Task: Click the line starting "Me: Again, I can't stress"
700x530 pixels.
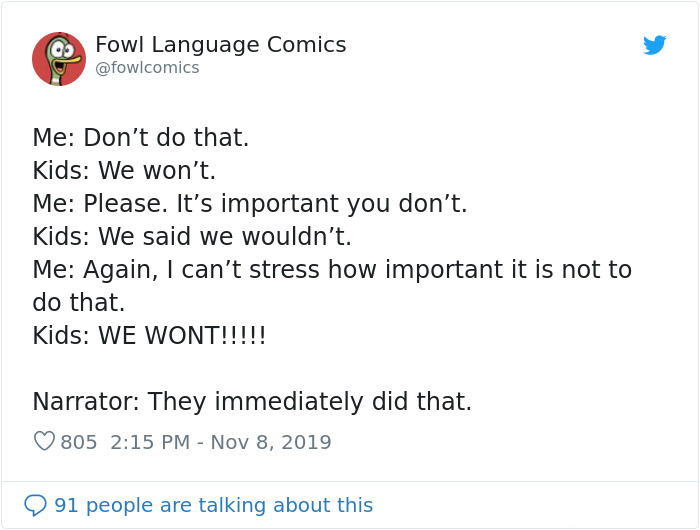Action: pos(332,270)
